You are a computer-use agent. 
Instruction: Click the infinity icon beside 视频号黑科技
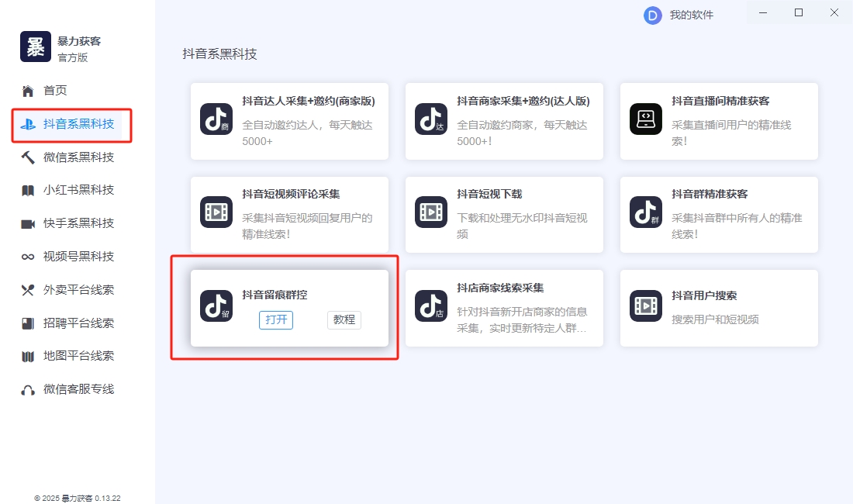click(x=28, y=257)
